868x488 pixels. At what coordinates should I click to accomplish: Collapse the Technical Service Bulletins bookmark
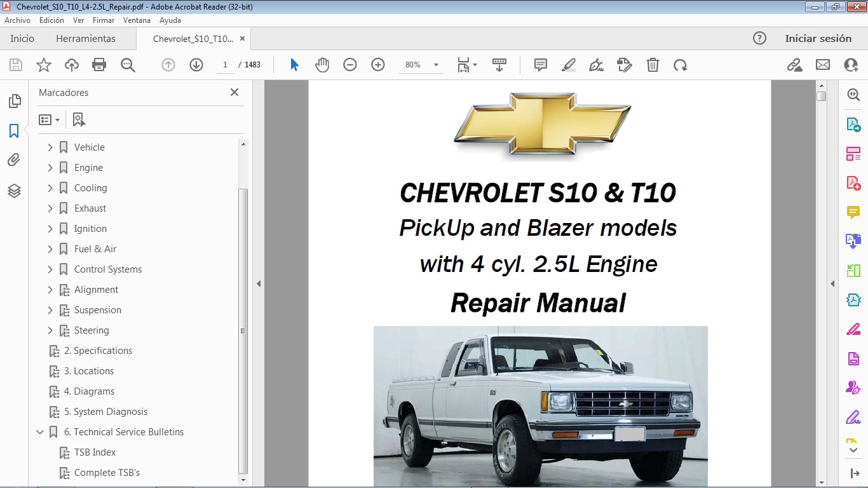pyautogui.click(x=40, y=431)
